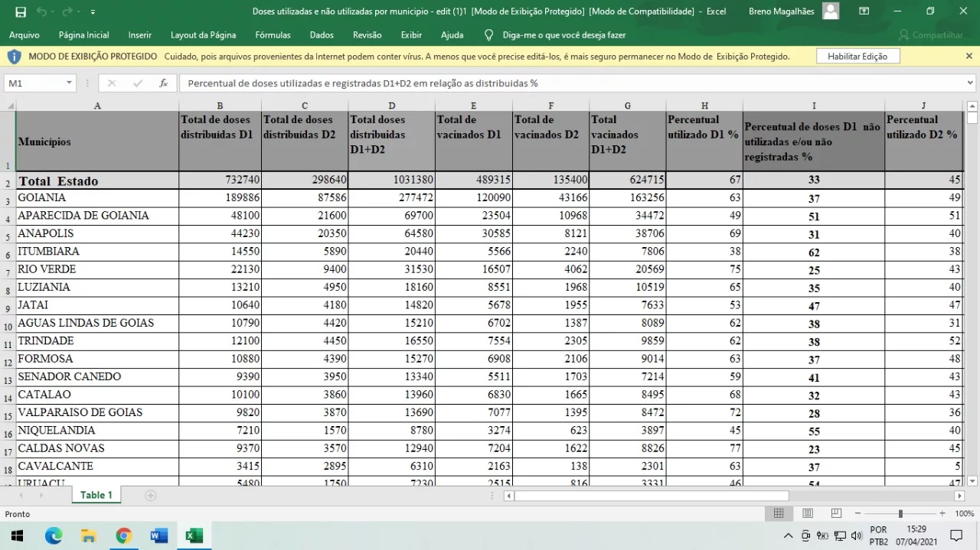Open Word from the Windows taskbar
Screen dimensions: 980x550
(x=159, y=535)
